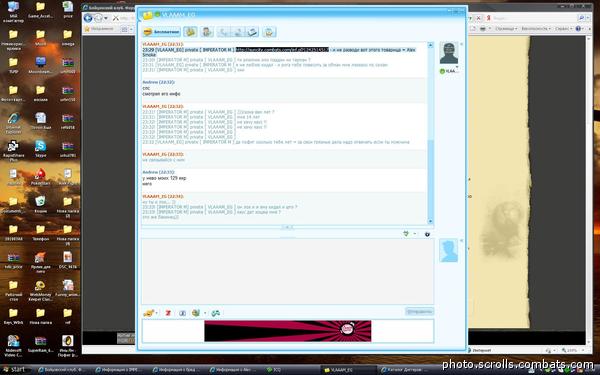Image resolution: width=600 pixels, height=375 pixels.
Task: Expand the Страница menu in IE
Action: point(505,29)
